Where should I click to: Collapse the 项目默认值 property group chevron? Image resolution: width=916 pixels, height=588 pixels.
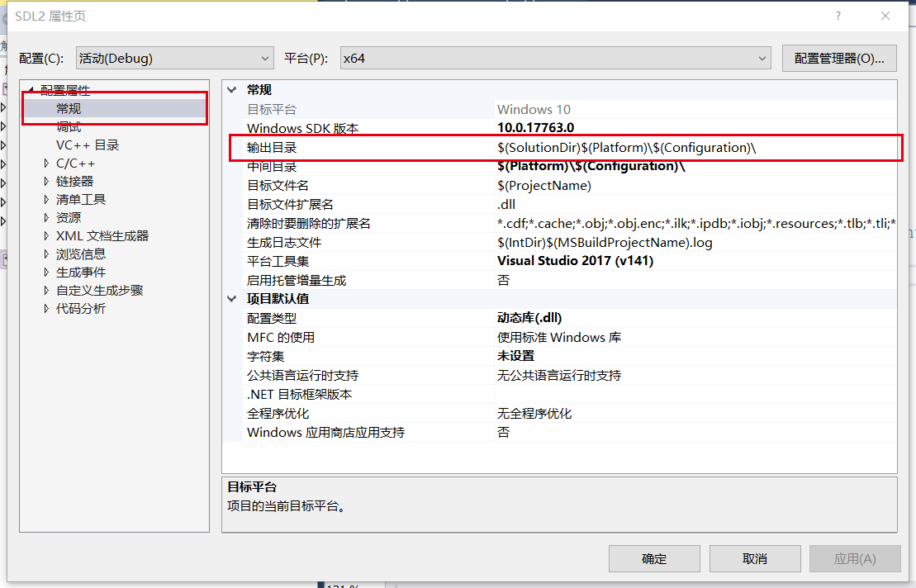(232, 299)
